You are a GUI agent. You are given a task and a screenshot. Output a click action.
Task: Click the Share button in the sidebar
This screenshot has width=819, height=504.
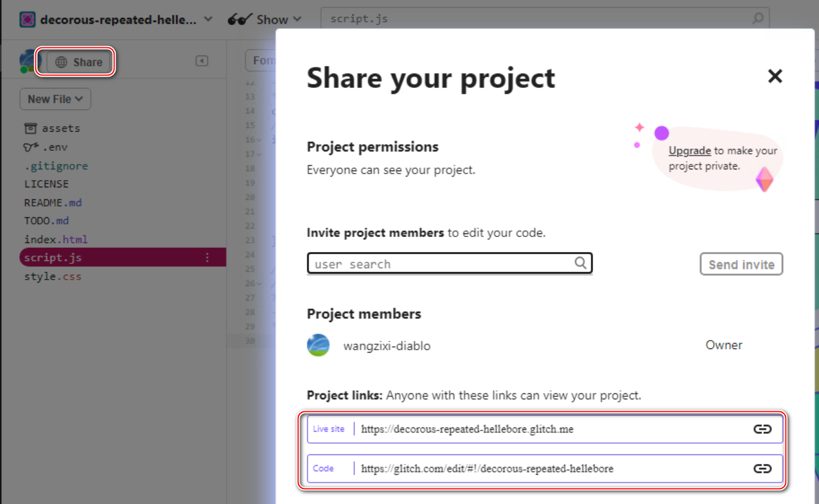coord(79,62)
